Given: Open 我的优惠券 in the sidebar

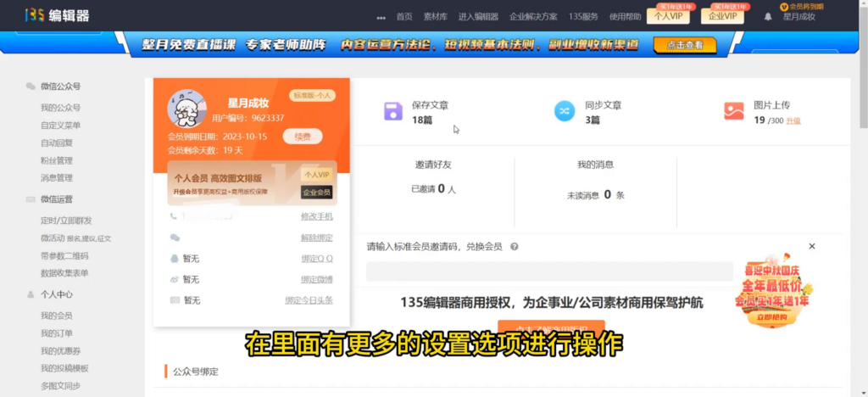Looking at the screenshot, I should click(60, 351).
